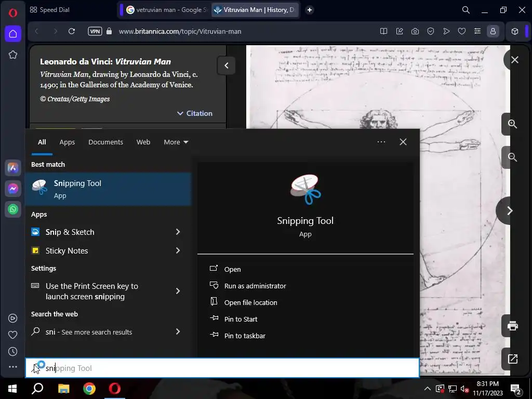Select the Web search filter tab
Screen dimensions: 532x399
(143, 142)
